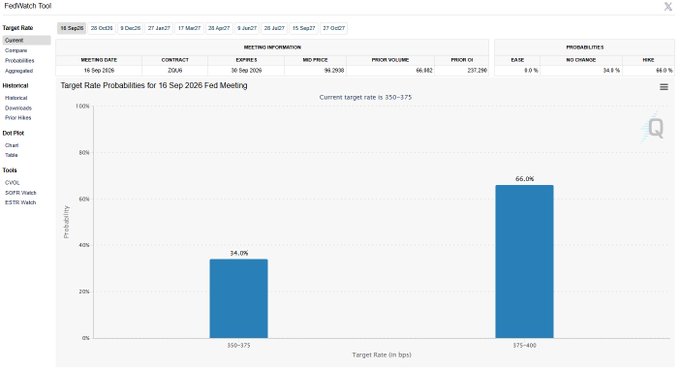Select the 16 Sep26 meeting tab
Image resolution: width=680 pixels, height=369 pixels.
click(72, 28)
